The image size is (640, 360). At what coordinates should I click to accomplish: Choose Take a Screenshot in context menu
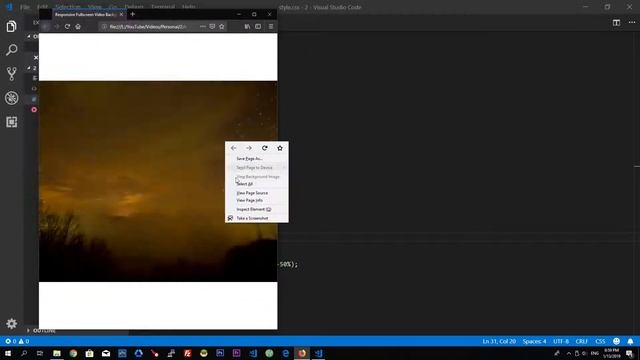pos(256,218)
